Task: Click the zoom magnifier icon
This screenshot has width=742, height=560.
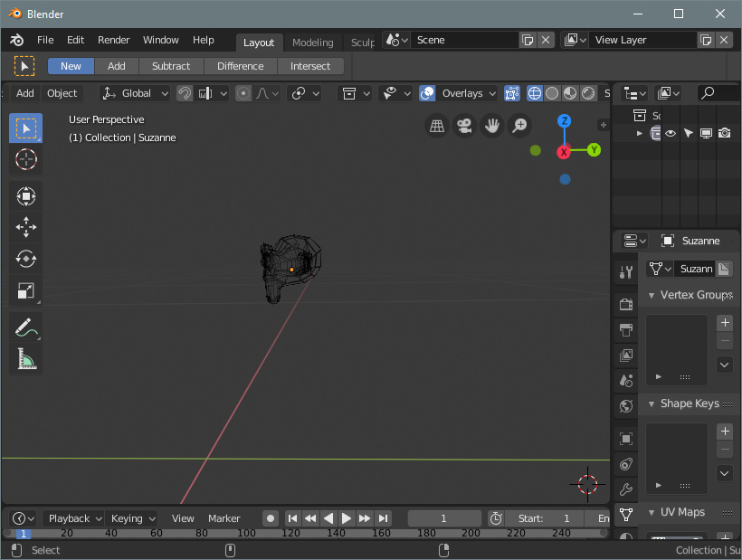Action: click(x=519, y=126)
